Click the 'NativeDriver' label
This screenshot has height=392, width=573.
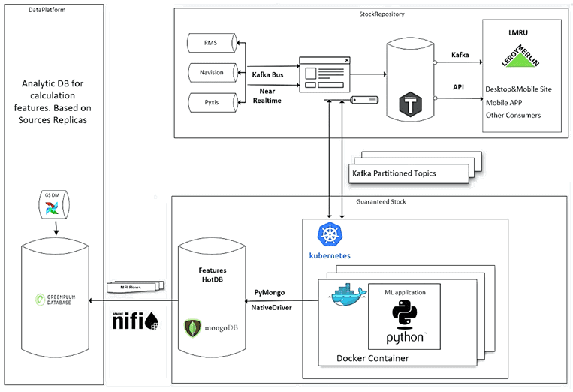click(x=271, y=308)
